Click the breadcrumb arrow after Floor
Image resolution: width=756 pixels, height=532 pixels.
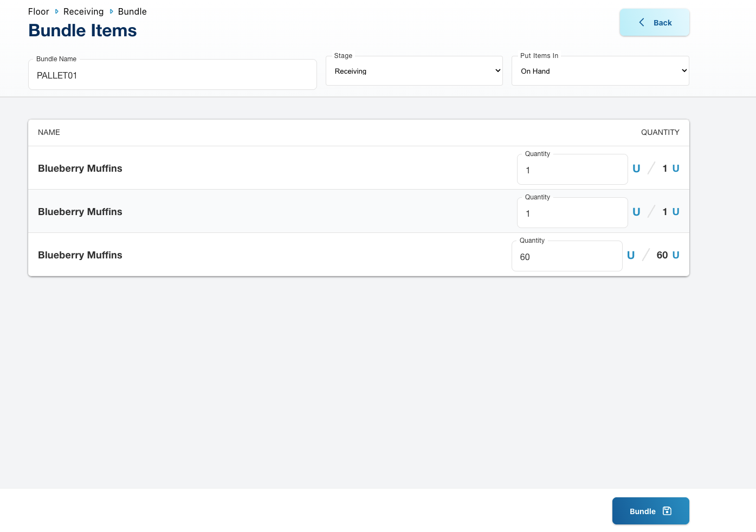(x=56, y=11)
